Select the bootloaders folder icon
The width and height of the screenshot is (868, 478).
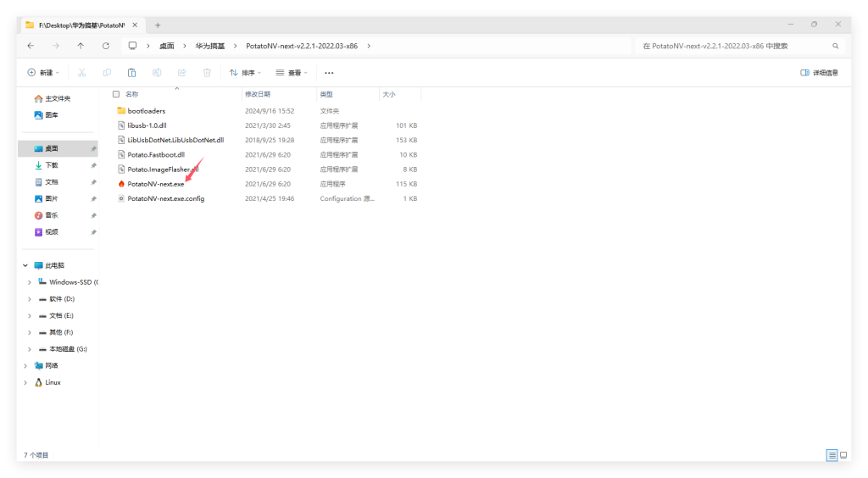tap(121, 111)
